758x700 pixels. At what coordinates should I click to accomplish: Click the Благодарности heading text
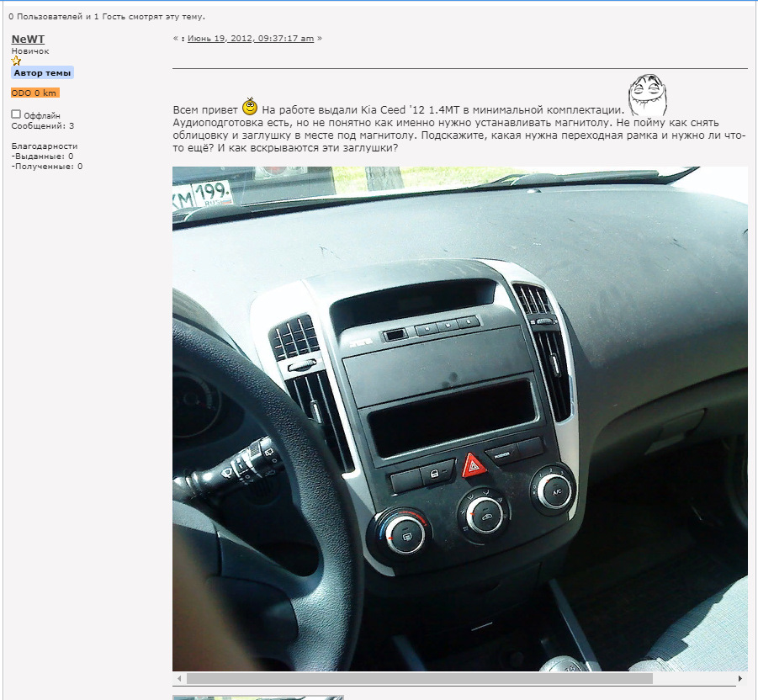tap(45, 146)
